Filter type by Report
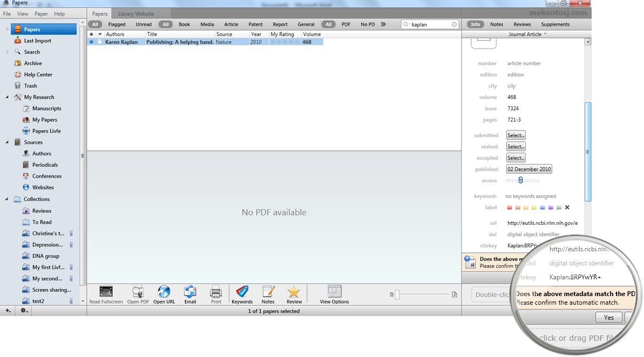The width and height of the screenshot is (644, 357). click(280, 24)
